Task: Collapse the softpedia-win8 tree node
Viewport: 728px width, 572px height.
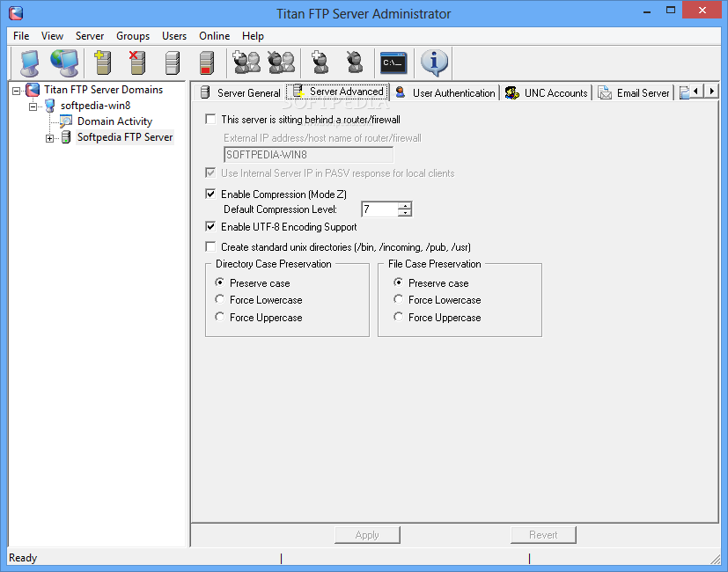Action: [x=33, y=106]
